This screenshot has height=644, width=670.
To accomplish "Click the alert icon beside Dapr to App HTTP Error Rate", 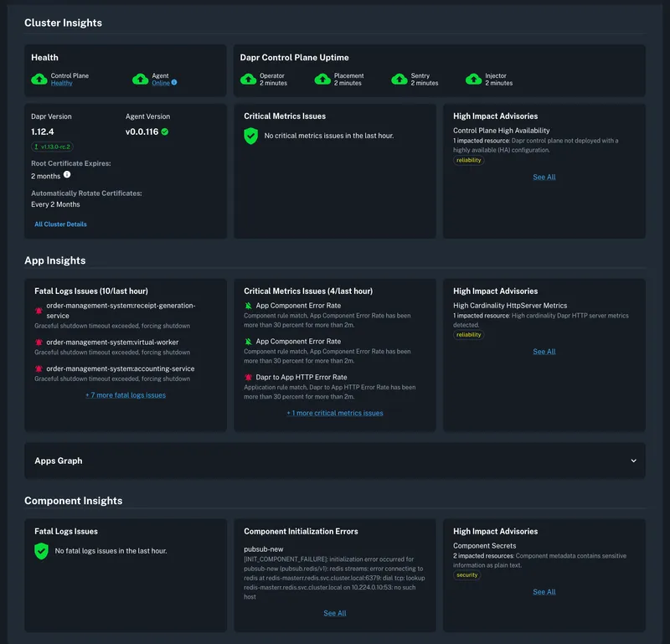I will tap(248, 378).
